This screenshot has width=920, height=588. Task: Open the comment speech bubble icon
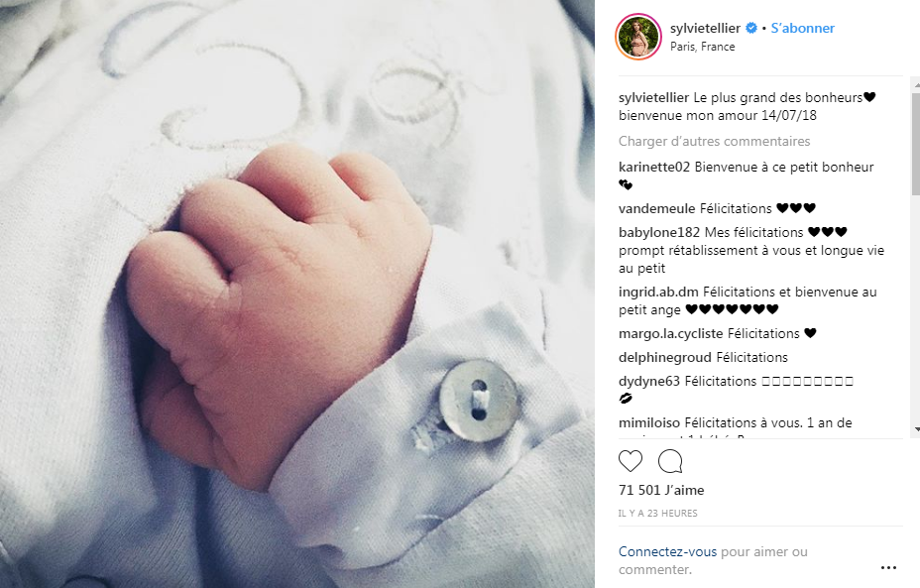pyautogui.click(x=670, y=461)
